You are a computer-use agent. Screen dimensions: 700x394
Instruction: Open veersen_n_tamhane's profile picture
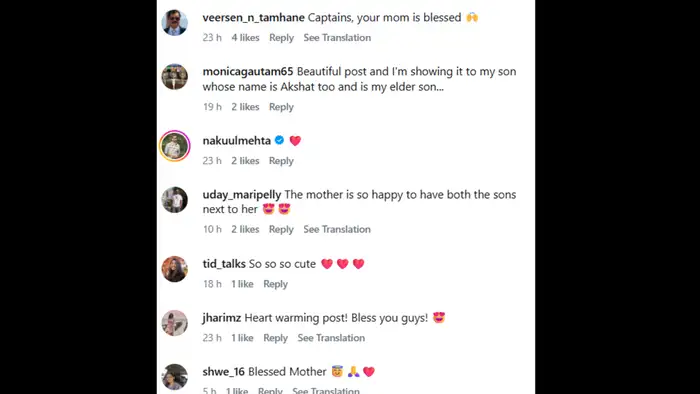(175, 23)
